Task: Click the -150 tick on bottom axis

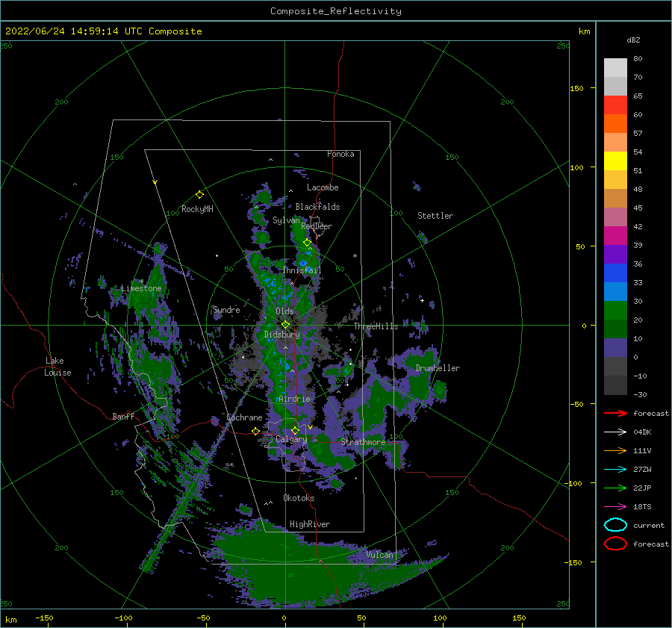Action: (44, 618)
